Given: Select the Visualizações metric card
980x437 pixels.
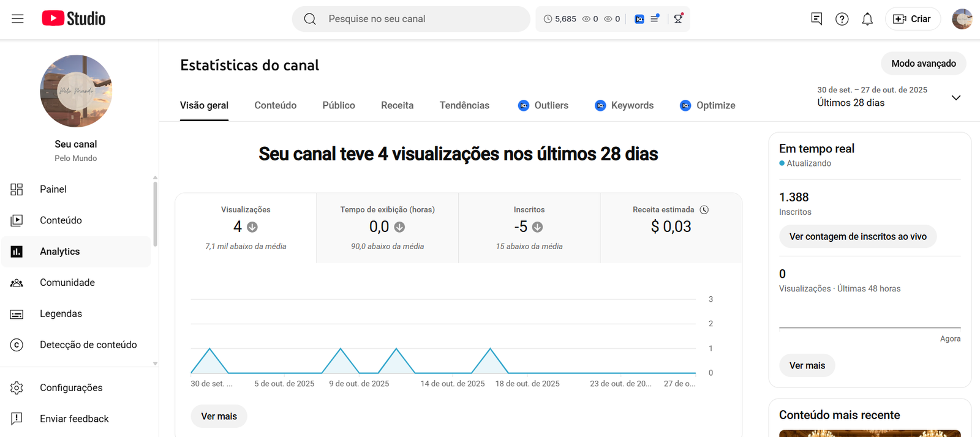Looking at the screenshot, I should pyautogui.click(x=246, y=228).
